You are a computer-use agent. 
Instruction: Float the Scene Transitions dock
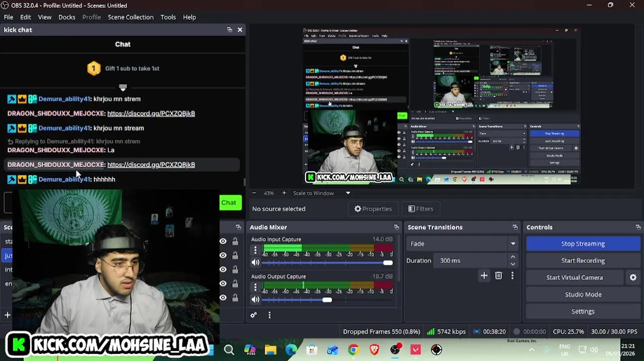(515, 227)
